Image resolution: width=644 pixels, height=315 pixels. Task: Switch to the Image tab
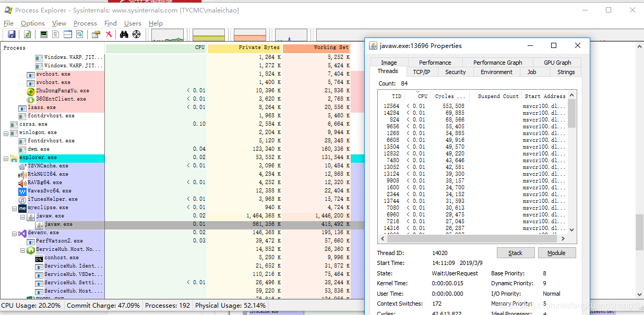(x=389, y=62)
